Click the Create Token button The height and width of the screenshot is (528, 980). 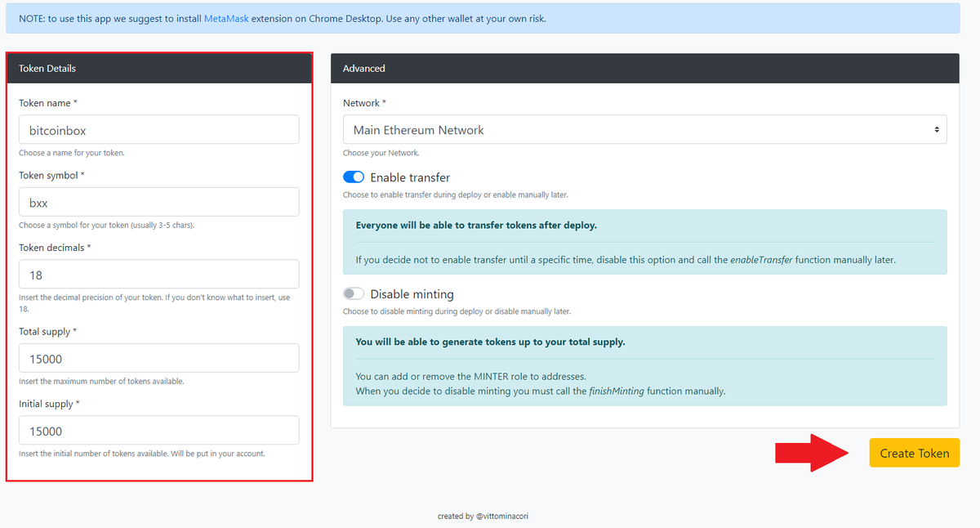[x=915, y=453]
